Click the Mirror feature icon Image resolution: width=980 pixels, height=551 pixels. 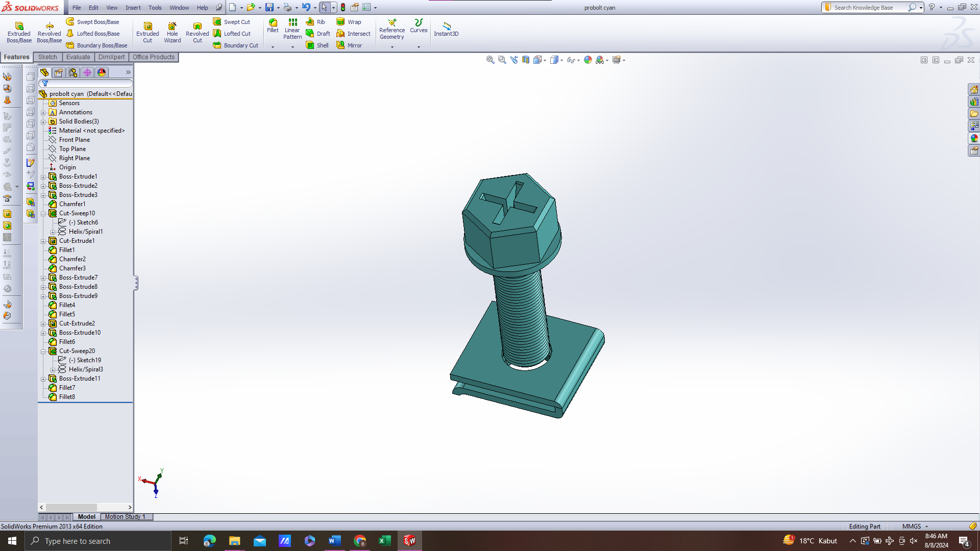(x=349, y=45)
